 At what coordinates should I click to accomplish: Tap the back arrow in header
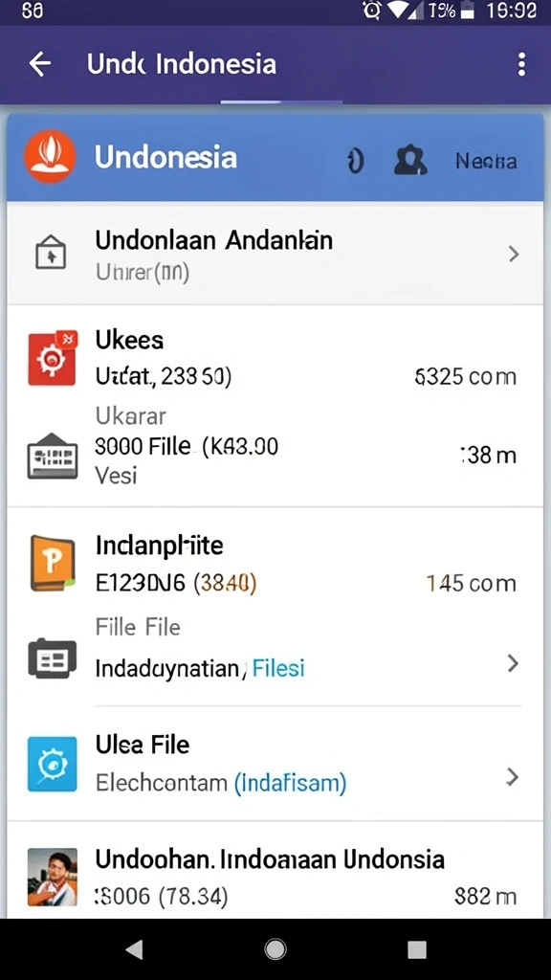pos(39,64)
